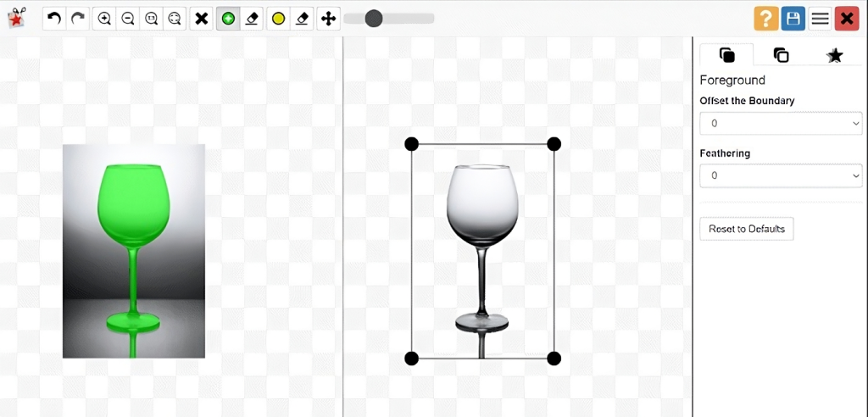
Task: Open help with the question mark button
Action: pos(766,19)
